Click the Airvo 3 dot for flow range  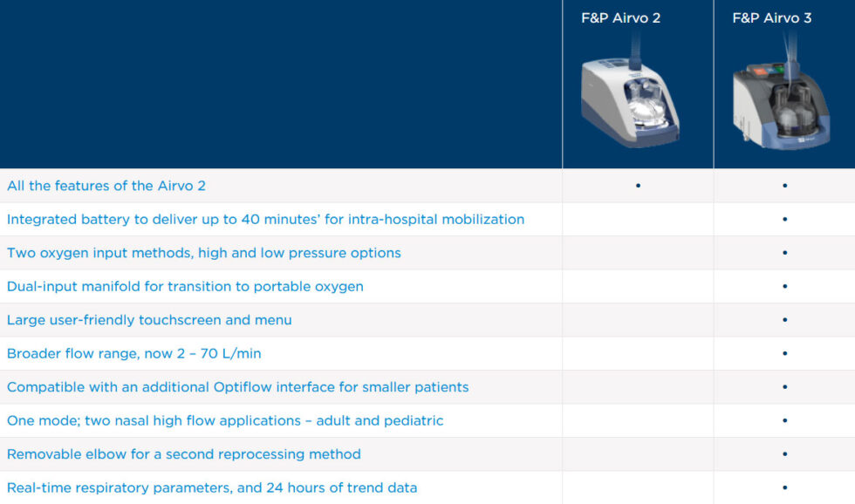click(x=784, y=353)
